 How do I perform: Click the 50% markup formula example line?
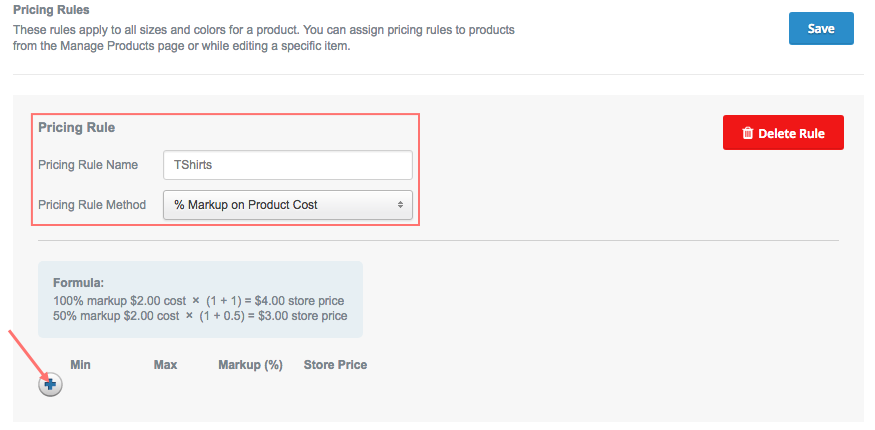200,316
